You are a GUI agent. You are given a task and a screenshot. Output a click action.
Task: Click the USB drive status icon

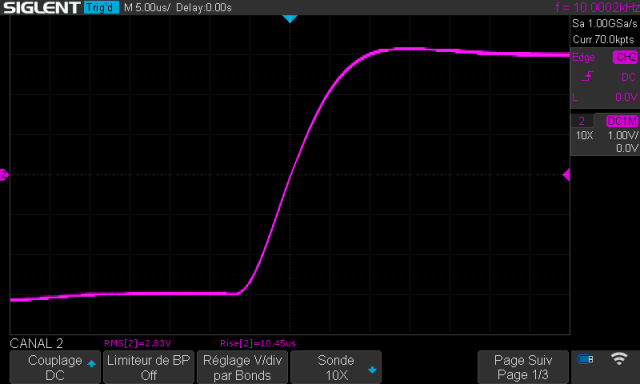(x=585, y=359)
